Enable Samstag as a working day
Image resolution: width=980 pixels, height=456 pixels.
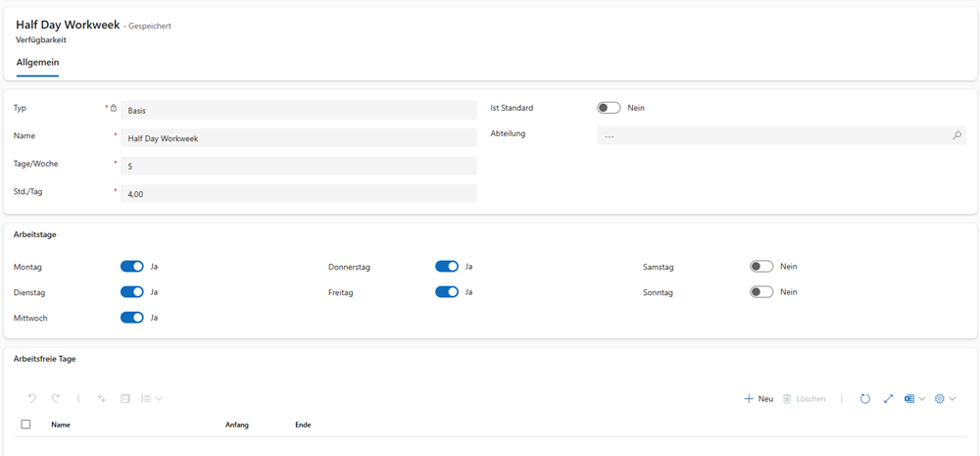pyautogui.click(x=761, y=266)
